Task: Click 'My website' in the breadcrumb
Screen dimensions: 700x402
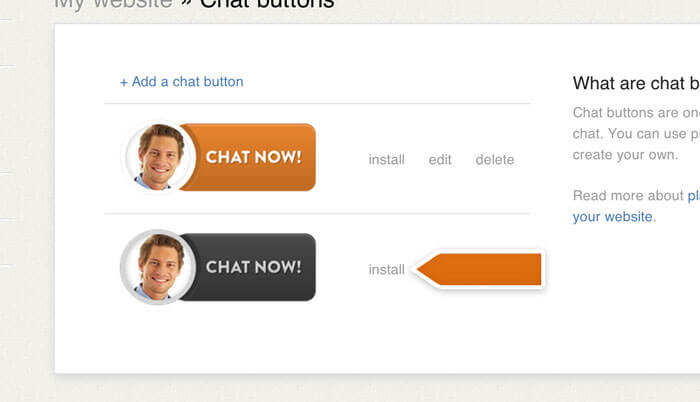Action: pos(113,4)
